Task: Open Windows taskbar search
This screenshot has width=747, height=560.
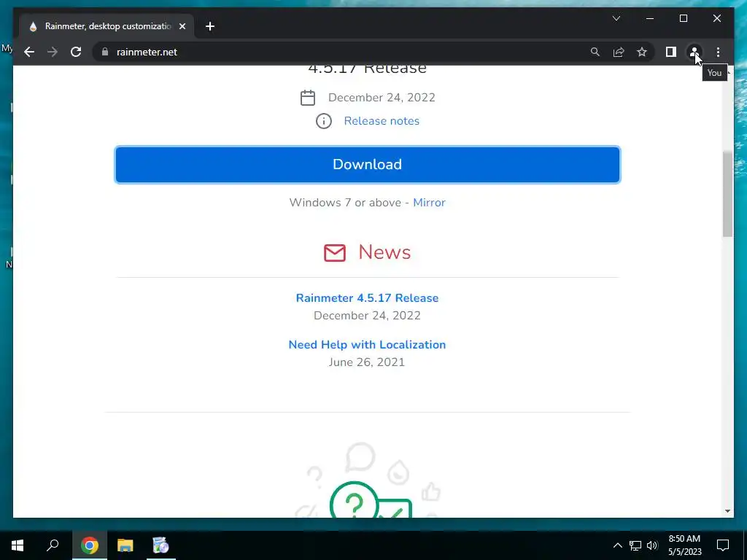Action: point(53,545)
